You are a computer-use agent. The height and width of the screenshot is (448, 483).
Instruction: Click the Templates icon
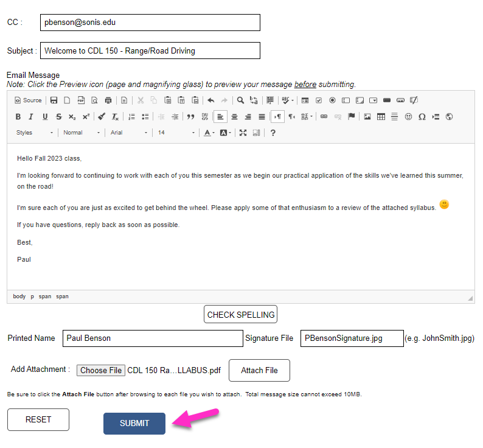coord(124,100)
